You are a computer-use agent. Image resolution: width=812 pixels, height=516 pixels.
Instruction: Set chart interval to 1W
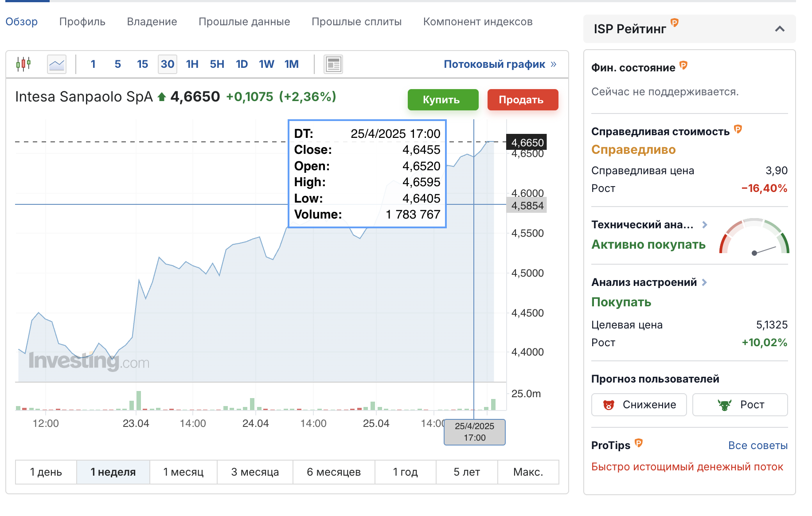click(x=266, y=64)
